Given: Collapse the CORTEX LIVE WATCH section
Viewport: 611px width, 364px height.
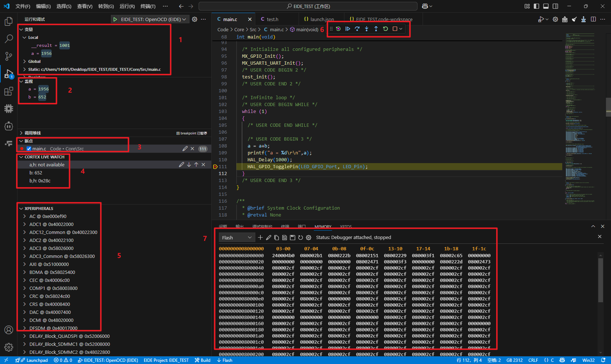Looking at the screenshot, I should pyautogui.click(x=21, y=157).
